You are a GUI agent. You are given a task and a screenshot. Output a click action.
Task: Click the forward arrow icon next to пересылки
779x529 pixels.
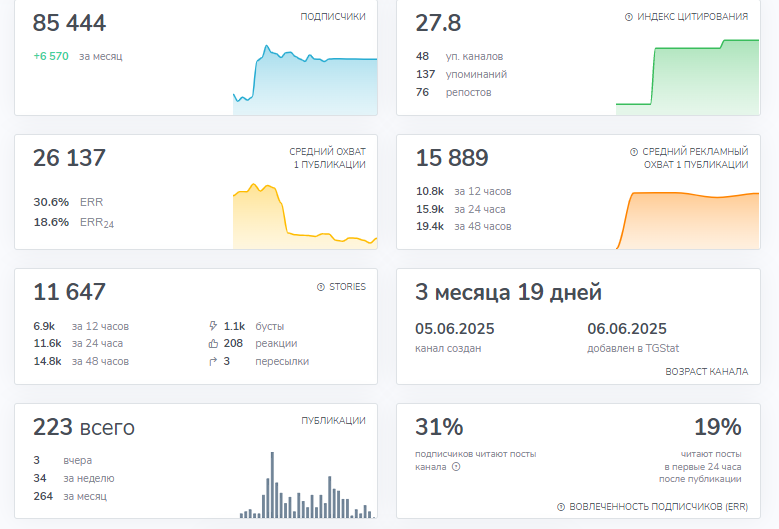click(213, 361)
